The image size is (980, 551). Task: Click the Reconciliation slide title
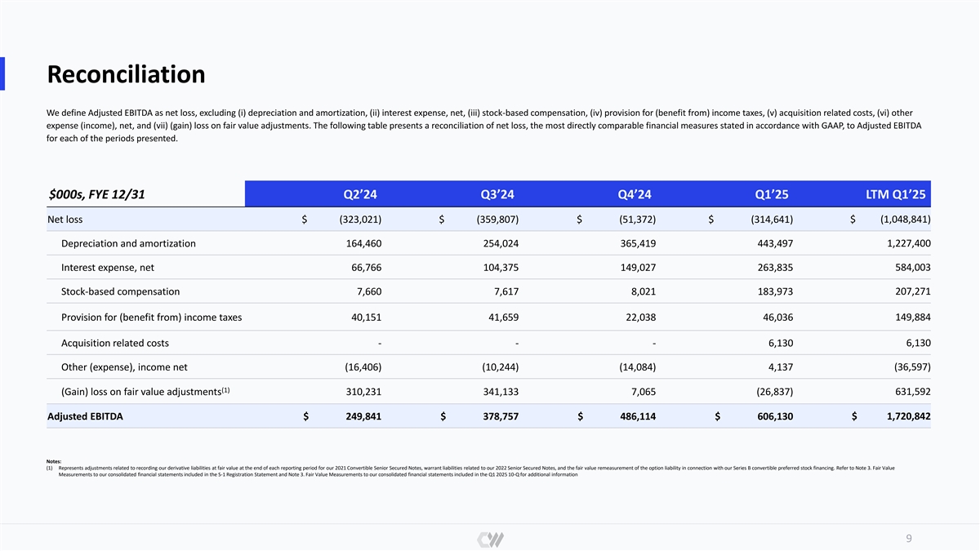pyautogui.click(x=126, y=74)
